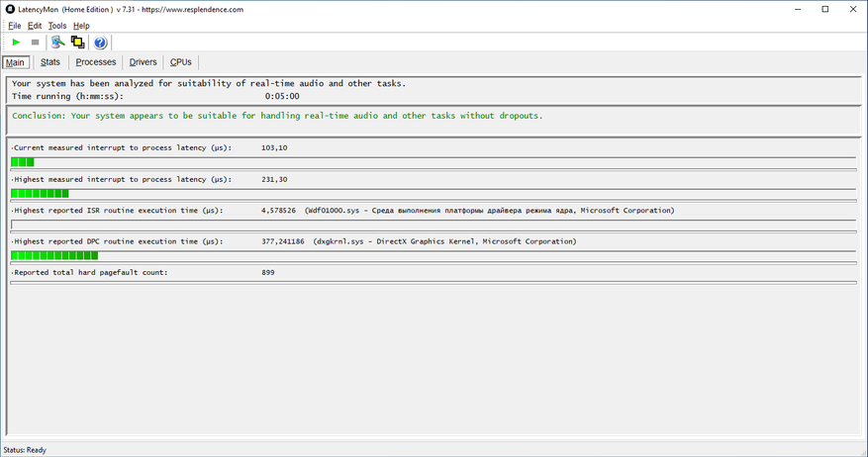Switch to the Main tab
The width and height of the screenshot is (868, 457).
[x=15, y=62]
